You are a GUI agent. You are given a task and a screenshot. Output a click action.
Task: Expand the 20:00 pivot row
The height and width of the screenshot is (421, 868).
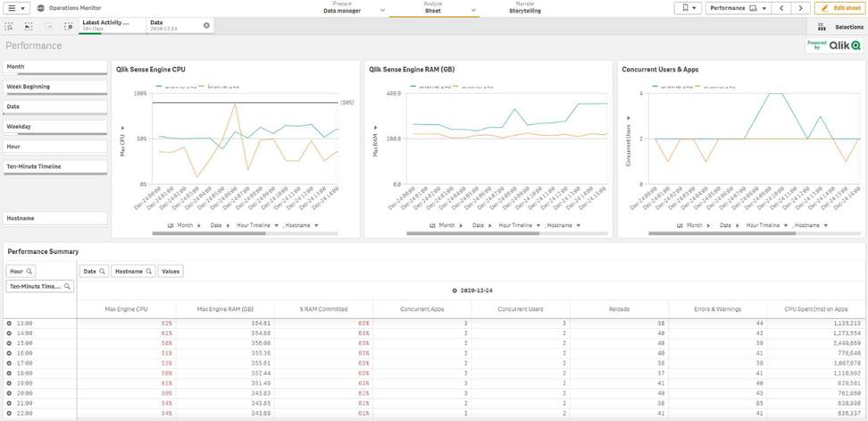pyautogui.click(x=9, y=392)
